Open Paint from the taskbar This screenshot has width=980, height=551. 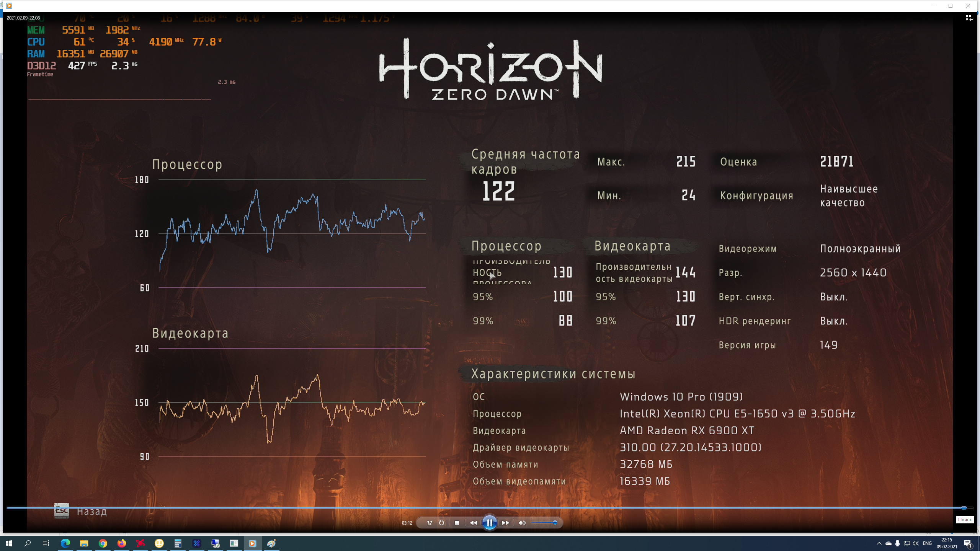271,543
